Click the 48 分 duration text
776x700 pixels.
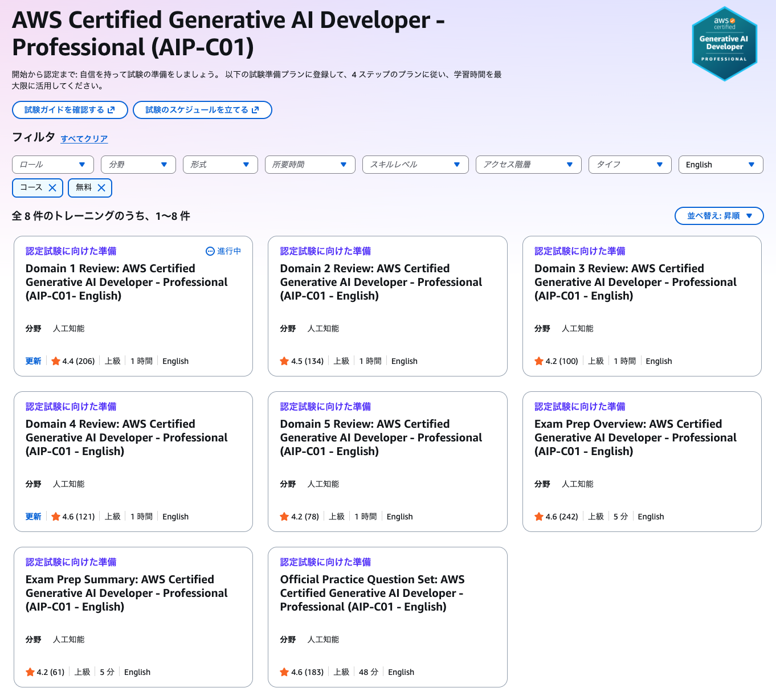point(369,672)
